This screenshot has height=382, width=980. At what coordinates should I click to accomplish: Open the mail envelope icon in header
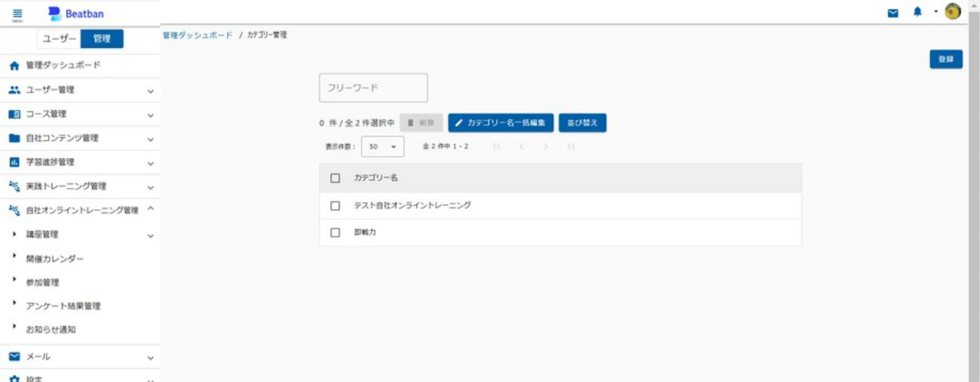[x=893, y=13]
